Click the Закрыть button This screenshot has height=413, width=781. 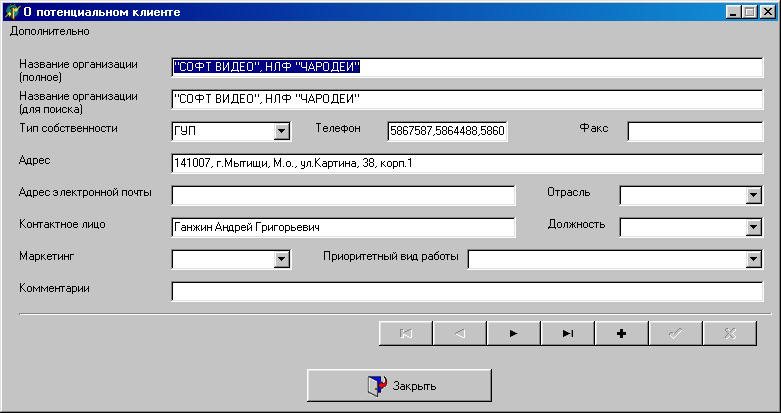(399, 385)
